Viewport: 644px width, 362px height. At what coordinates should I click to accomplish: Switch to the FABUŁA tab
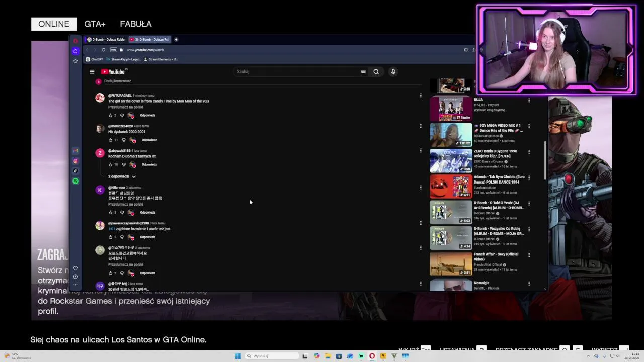[x=136, y=24]
